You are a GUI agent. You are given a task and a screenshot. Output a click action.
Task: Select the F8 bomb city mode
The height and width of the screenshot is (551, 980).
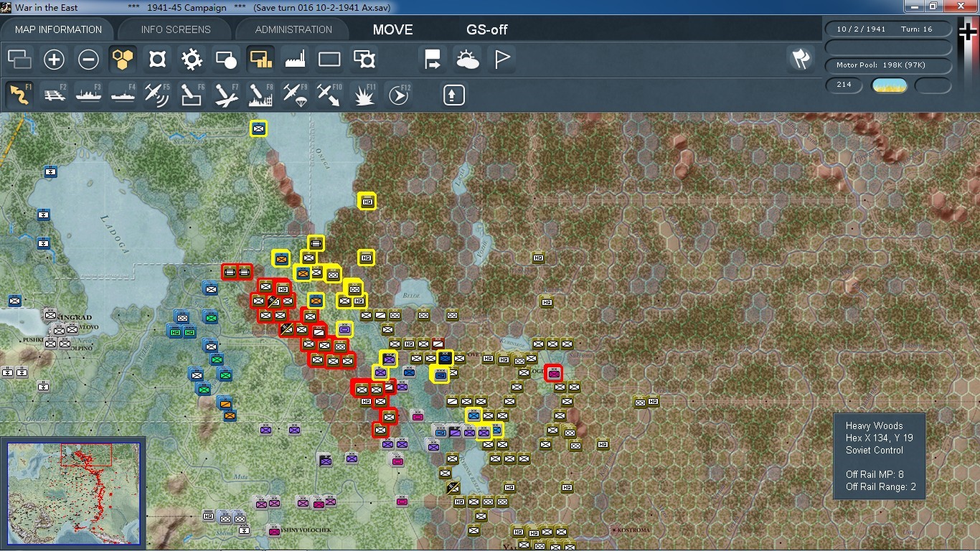[x=260, y=95]
